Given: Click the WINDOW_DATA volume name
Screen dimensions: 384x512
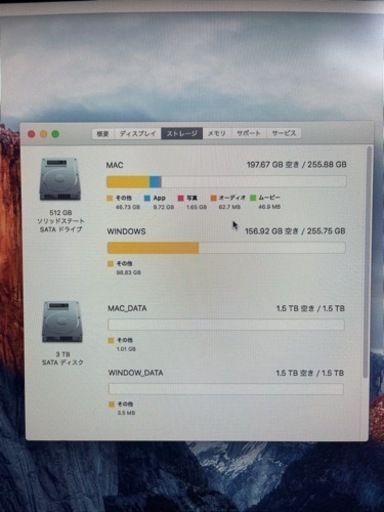Looking at the screenshot, I should point(136,373).
